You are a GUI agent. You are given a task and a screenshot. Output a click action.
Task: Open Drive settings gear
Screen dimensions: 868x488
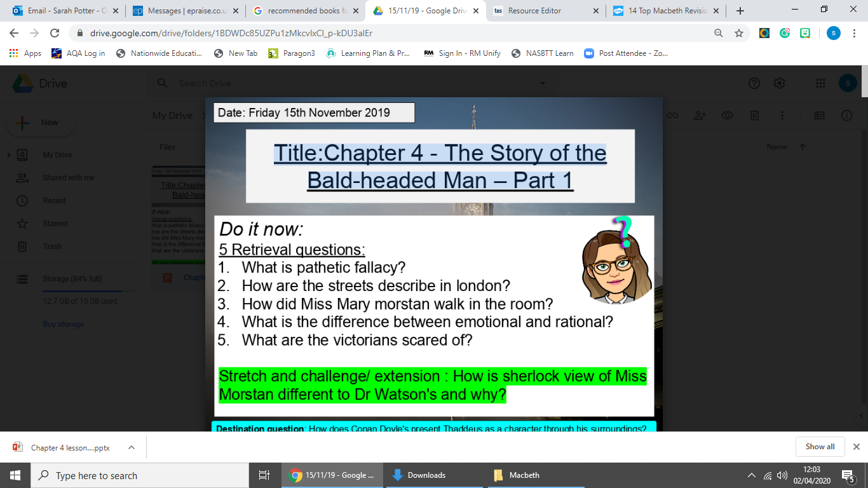point(780,83)
